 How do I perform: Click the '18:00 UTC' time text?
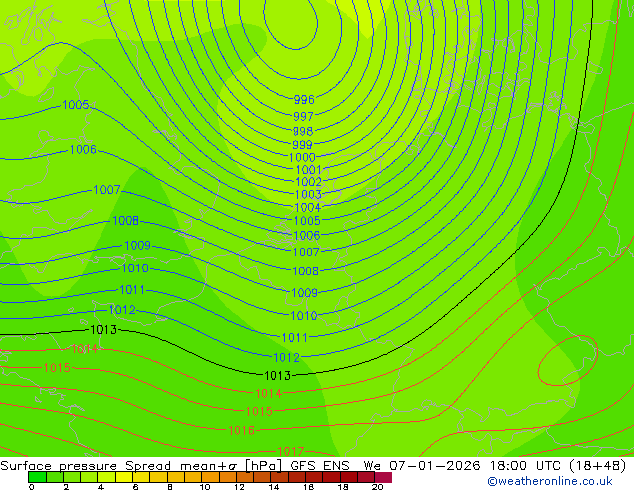[x=528, y=466]
